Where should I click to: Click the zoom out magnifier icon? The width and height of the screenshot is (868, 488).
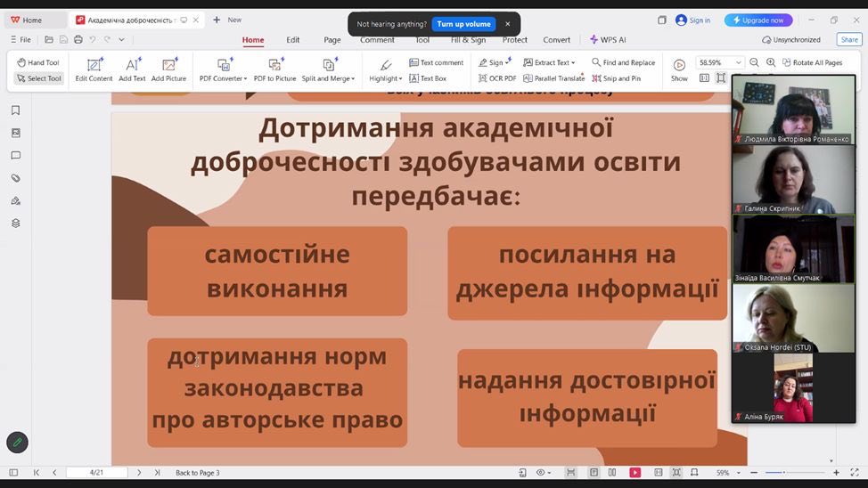(x=754, y=62)
